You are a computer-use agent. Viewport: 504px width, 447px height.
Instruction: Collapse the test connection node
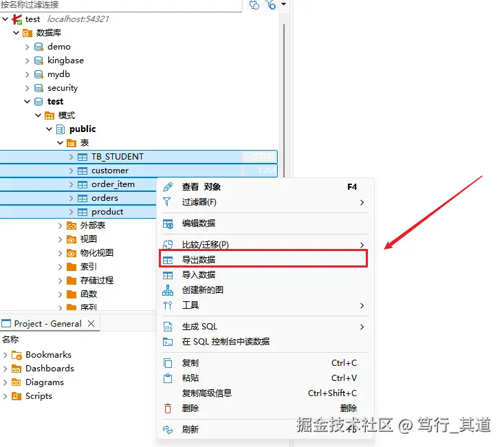click(5, 19)
